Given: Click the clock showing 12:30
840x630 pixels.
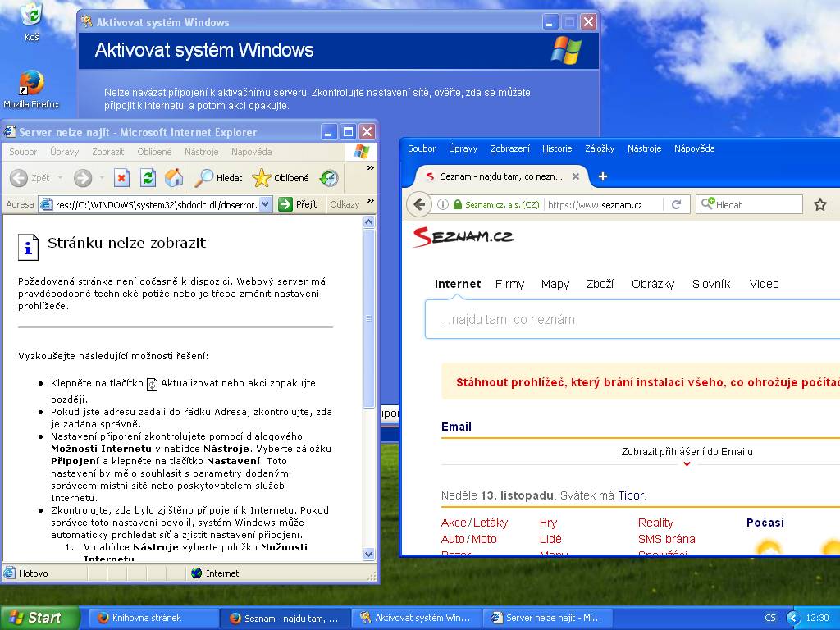Looking at the screenshot, I should point(817,618).
